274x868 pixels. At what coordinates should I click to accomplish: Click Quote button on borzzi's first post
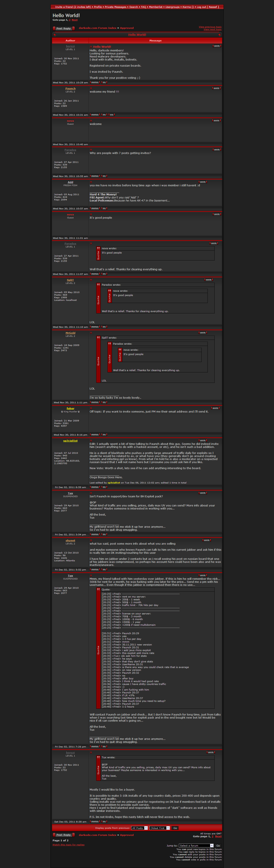point(217,46)
